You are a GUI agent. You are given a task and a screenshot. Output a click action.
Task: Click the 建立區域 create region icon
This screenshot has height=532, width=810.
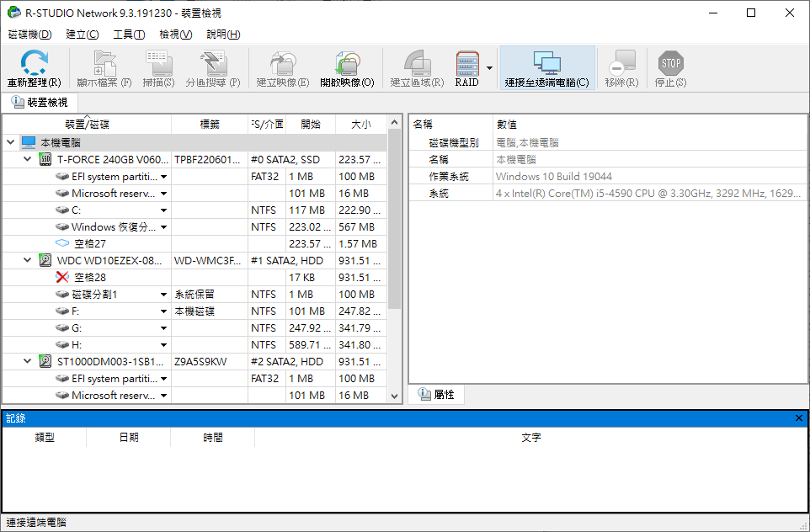click(x=417, y=63)
